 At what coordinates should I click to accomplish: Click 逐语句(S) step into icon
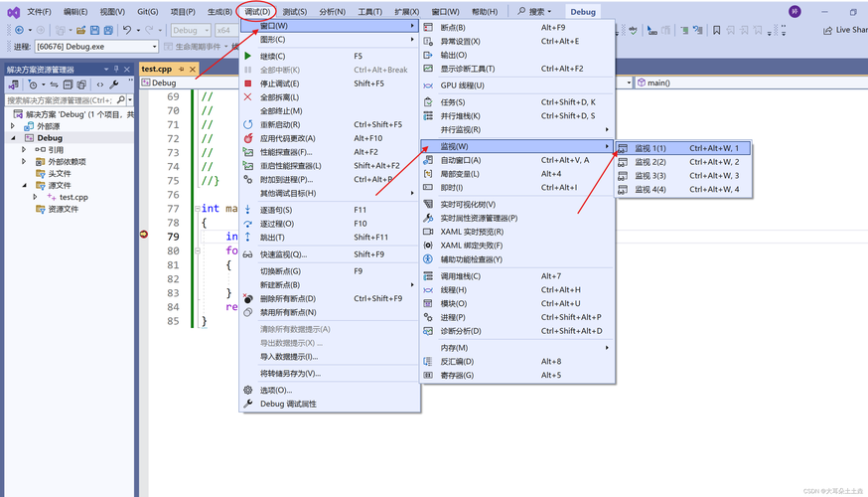248,210
